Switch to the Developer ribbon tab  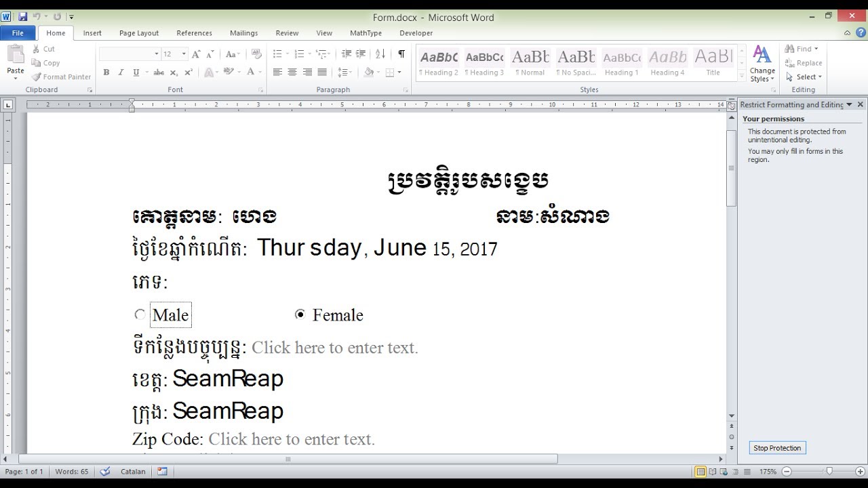click(x=416, y=33)
